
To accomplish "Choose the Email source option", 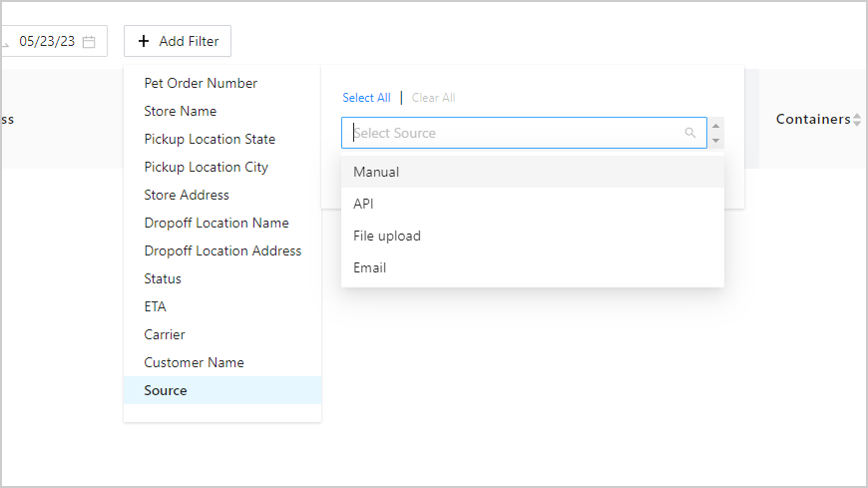I will point(369,267).
